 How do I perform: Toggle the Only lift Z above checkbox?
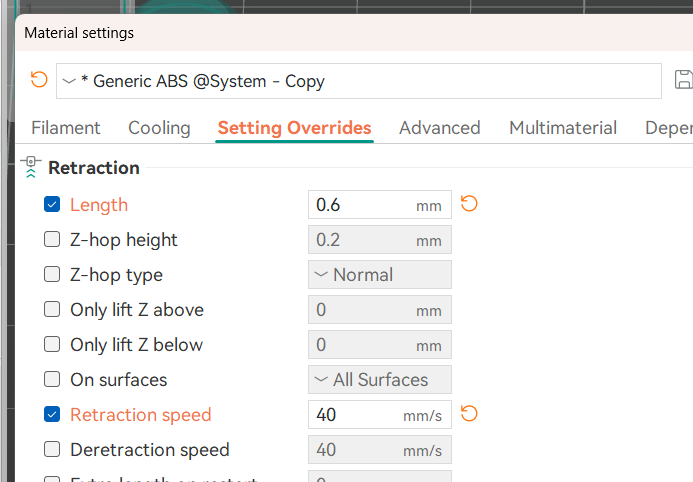point(52,310)
